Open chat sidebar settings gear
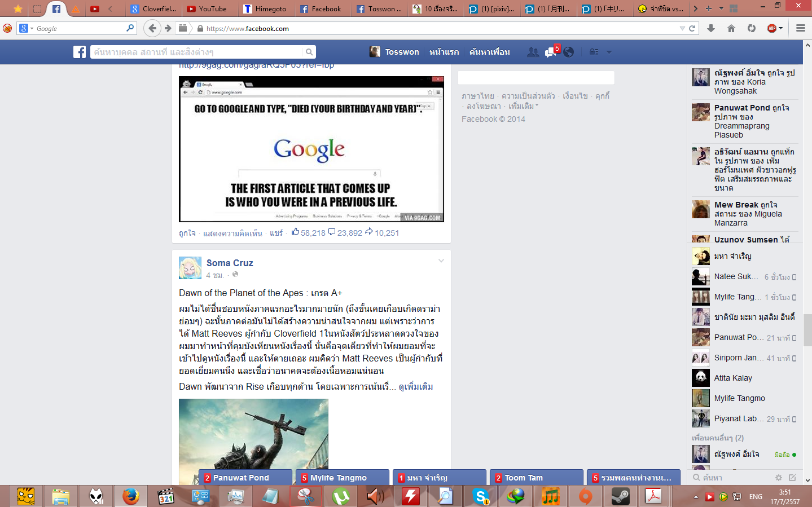Viewport: 812px width, 507px height. pos(779,478)
